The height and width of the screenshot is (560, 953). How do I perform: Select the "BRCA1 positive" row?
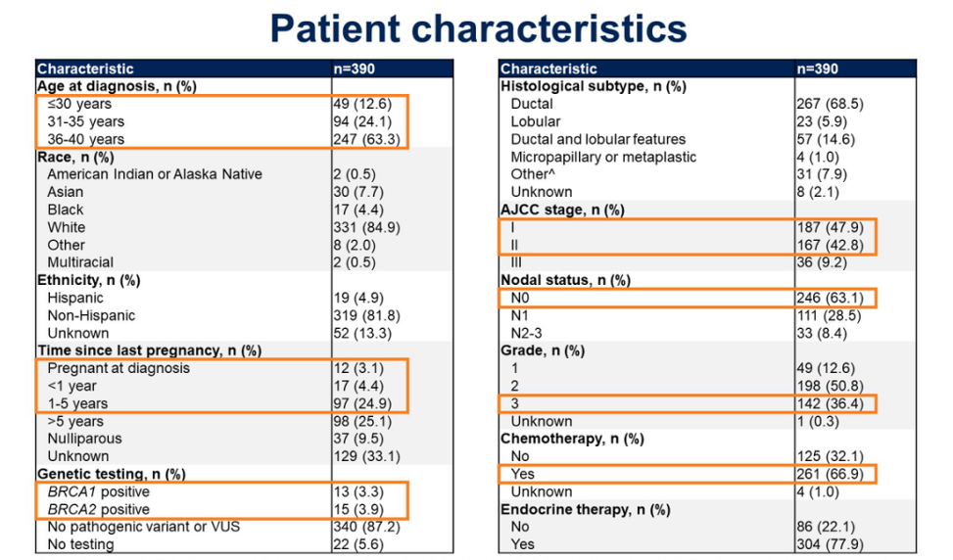[98, 491]
